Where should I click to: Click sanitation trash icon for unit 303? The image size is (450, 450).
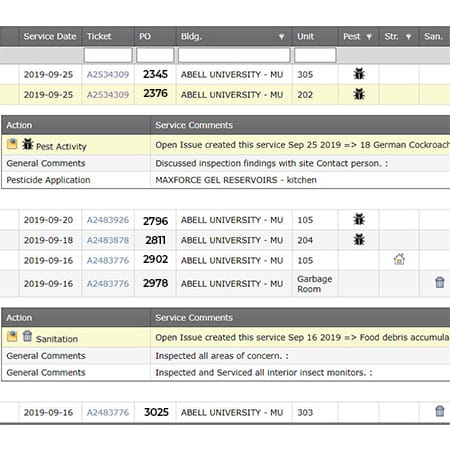tap(440, 411)
